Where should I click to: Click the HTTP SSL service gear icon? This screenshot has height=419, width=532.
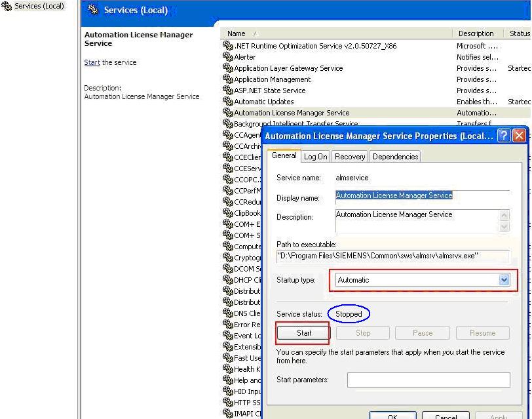[227, 403]
